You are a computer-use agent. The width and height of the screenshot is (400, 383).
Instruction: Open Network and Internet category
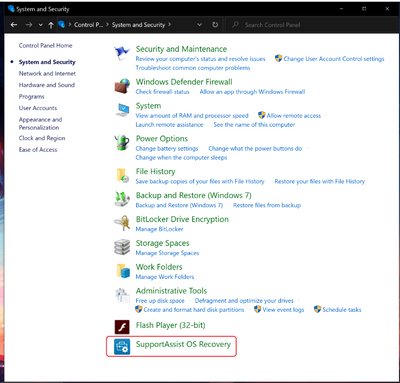coord(47,73)
